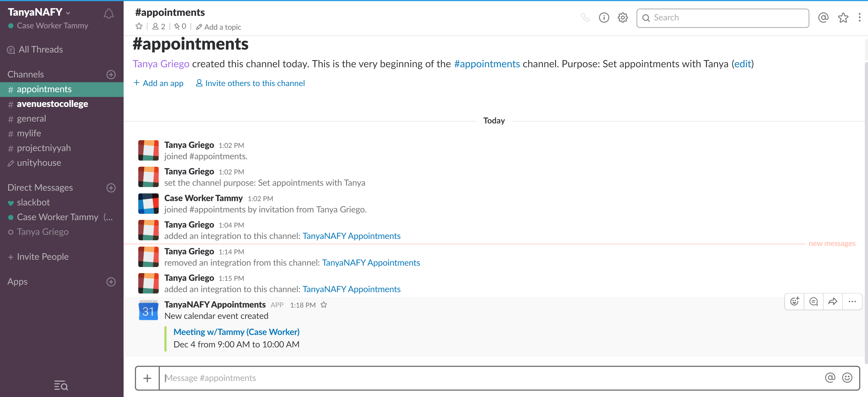Add reaction to TanyaNAFY Appointments message

point(795,301)
